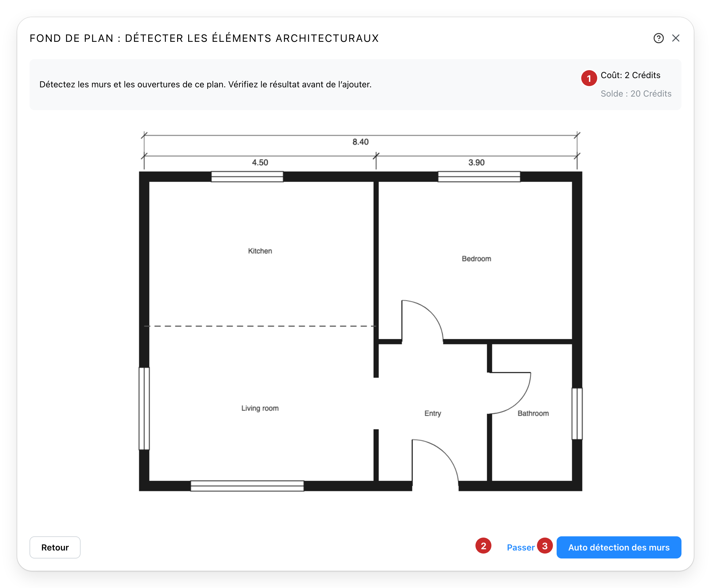Click the Bedroom label on the plan
Screen dimensions: 711x588
[476, 259]
